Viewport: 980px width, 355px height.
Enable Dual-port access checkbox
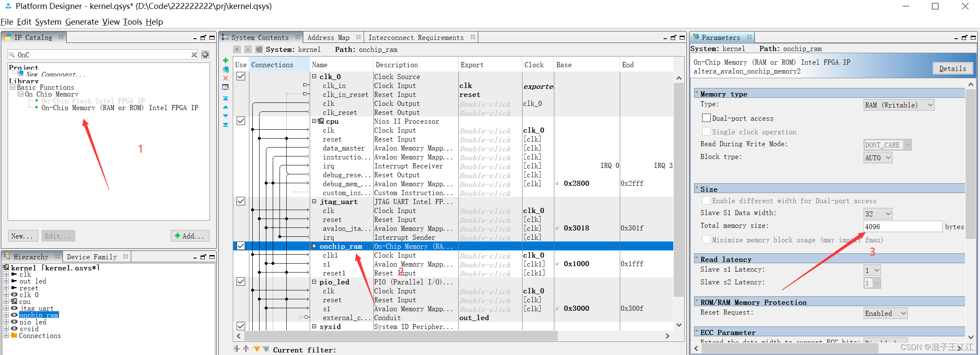[x=706, y=118]
